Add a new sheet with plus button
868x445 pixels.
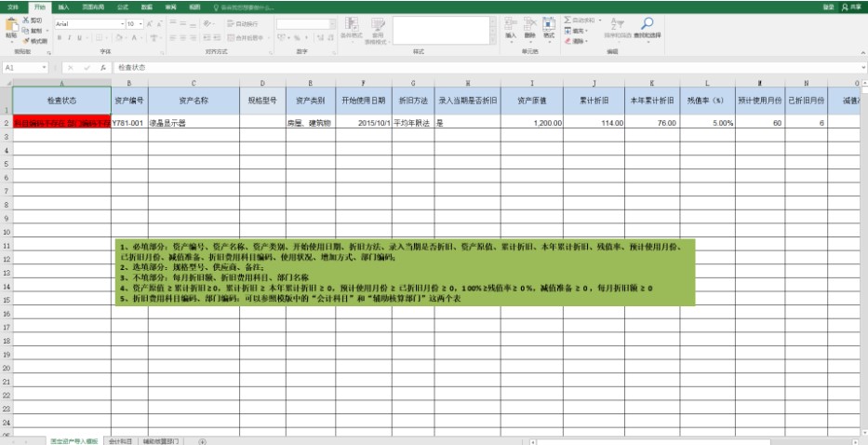[202, 441]
